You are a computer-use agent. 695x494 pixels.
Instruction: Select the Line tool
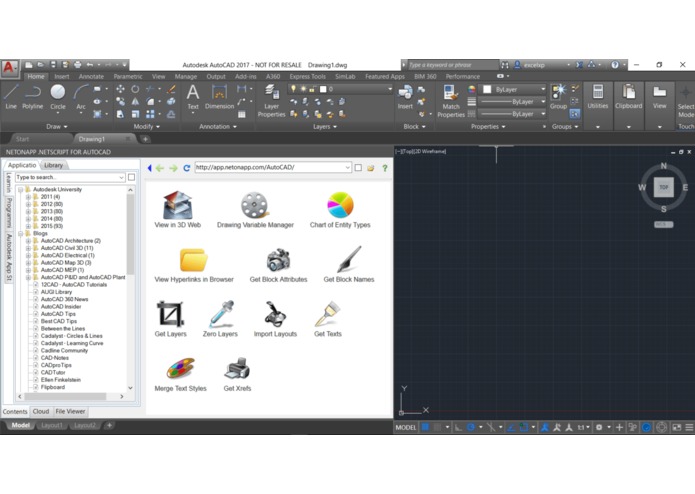[x=11, y=97]
